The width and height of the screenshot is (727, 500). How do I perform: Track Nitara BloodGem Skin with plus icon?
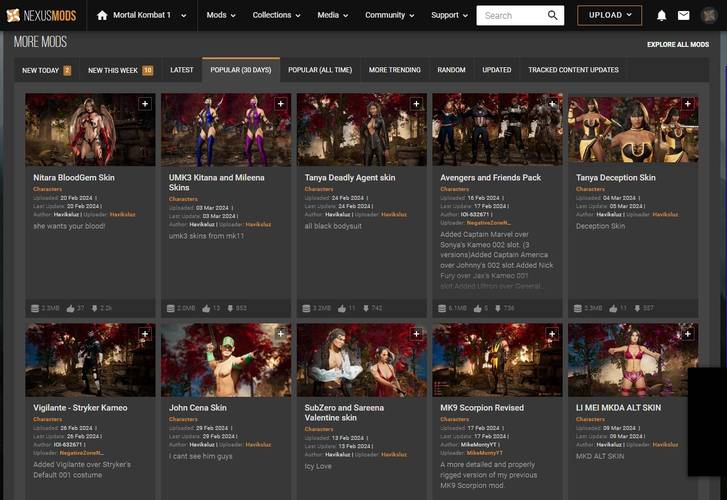click(145, 104)
